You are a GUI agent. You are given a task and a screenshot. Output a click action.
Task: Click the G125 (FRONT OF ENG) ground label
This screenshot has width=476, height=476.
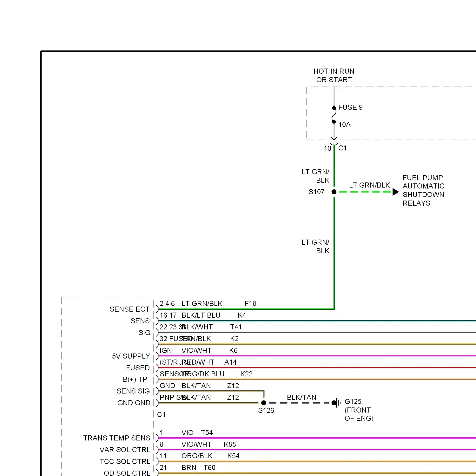[x=359, y=410]
